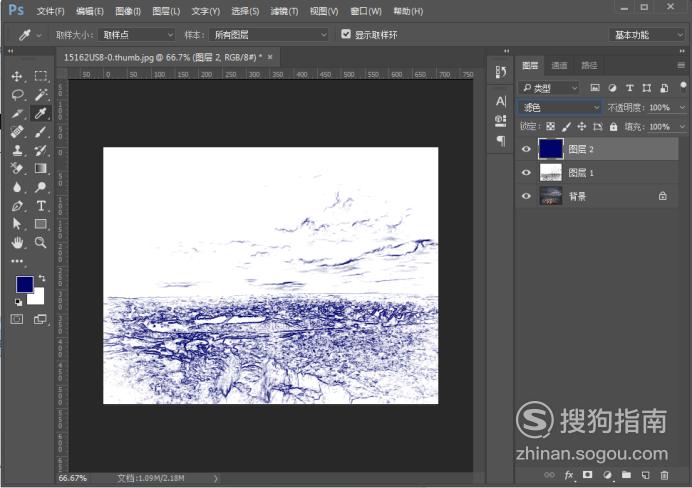Screen dimensions: 692x488
Task: Hide layer 图层 2
Action: (x=526, y=149)
